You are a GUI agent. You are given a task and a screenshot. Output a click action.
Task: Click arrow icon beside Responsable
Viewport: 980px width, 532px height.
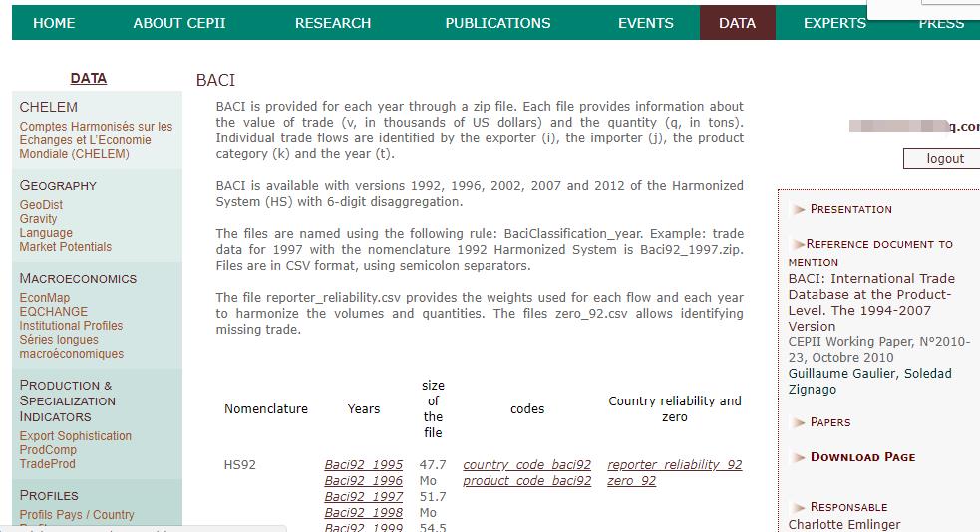click(799, 508)
